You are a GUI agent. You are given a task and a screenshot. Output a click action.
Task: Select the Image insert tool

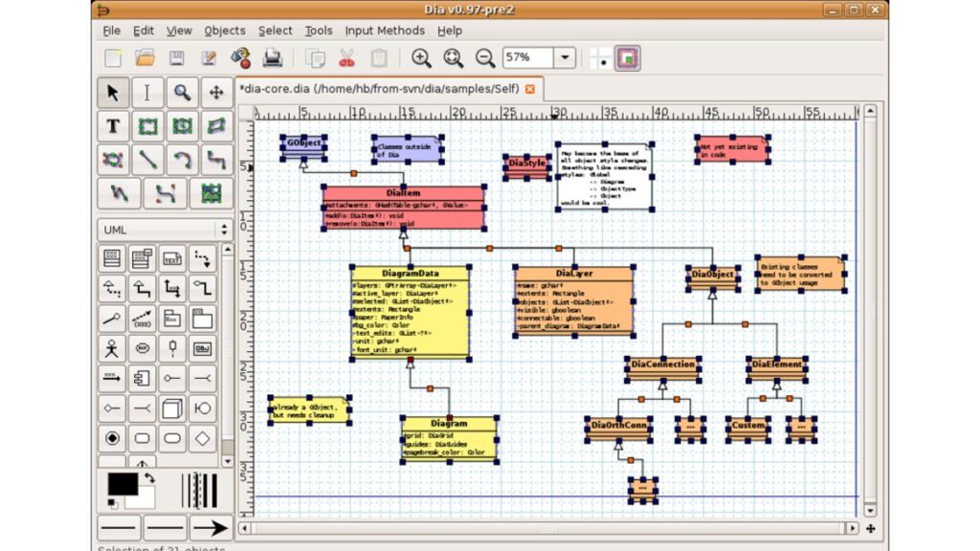tap(212, 193)
